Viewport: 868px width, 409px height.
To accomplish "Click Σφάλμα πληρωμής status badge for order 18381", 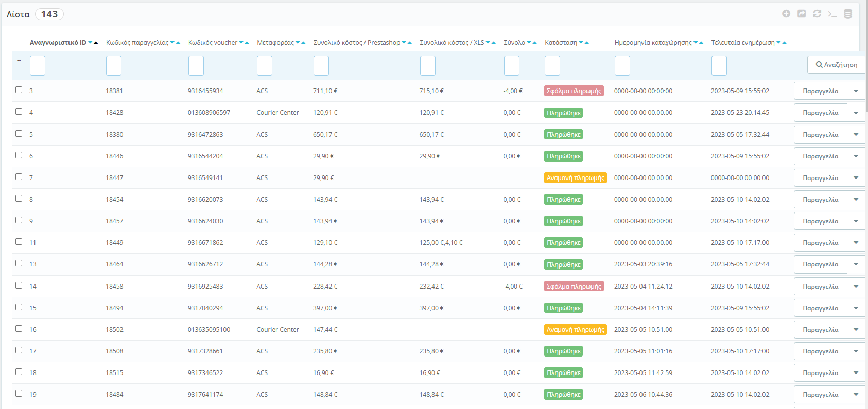I will tap(574, 91).
